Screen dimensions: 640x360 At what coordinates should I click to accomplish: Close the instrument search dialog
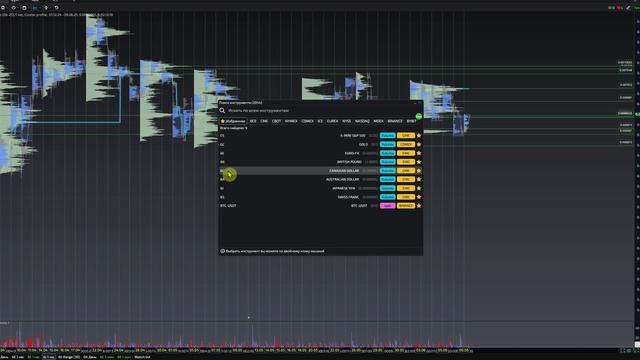coord(419,103)
